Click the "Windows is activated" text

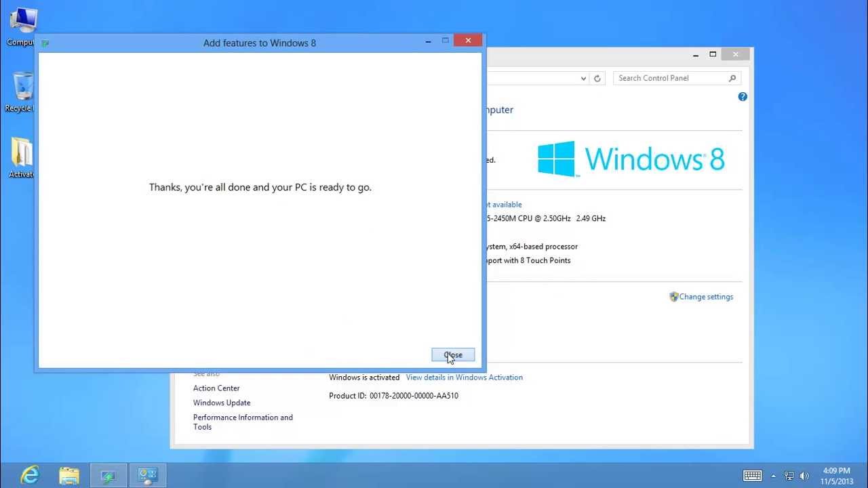point(364,378)
